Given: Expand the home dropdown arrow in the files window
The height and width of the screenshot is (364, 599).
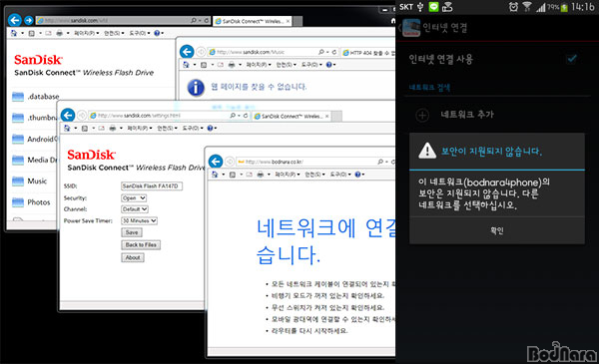Looking at the screenshot, I should [x=22, y=33].
